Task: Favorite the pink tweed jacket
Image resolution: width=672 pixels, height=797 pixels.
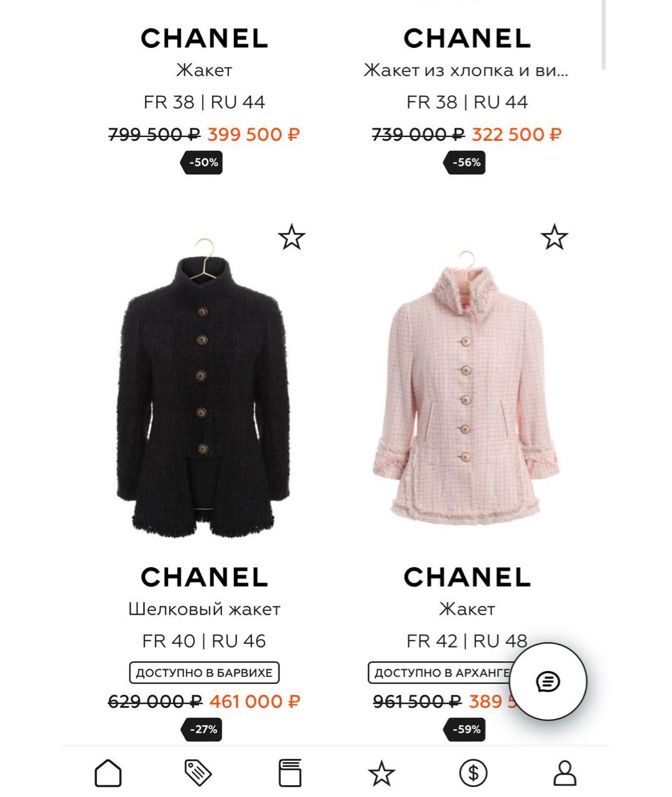Action: (554, 238)
